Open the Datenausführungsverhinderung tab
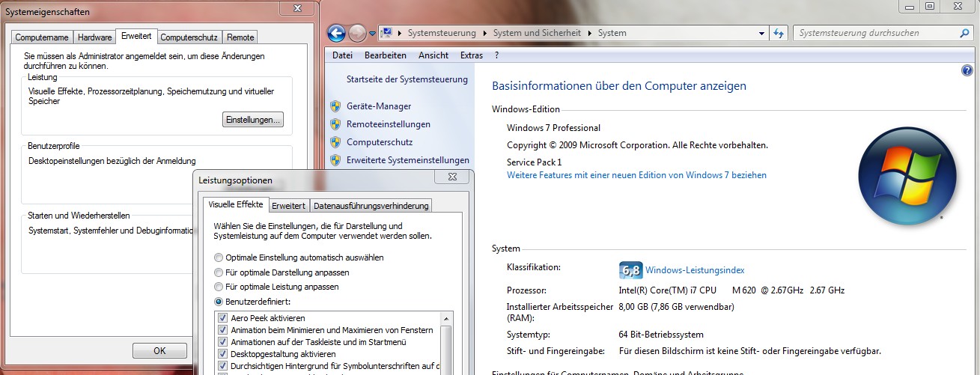The height and width of the screenshot is (375, 980). 371,206
